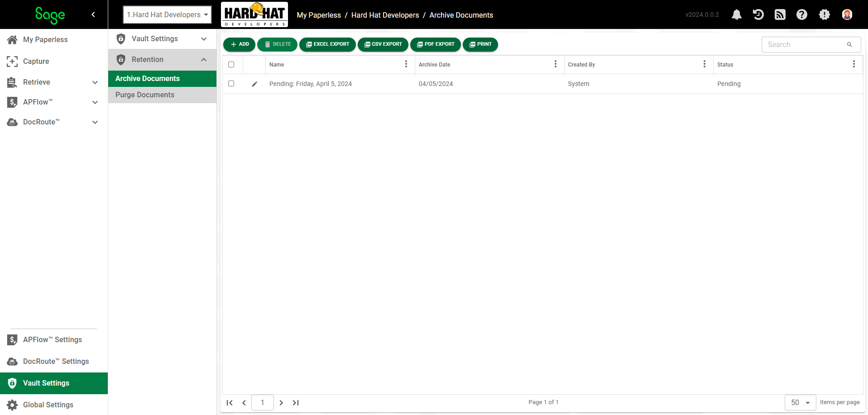Open the notifications bell
868x415 pixels.
[x=737, y=14]
